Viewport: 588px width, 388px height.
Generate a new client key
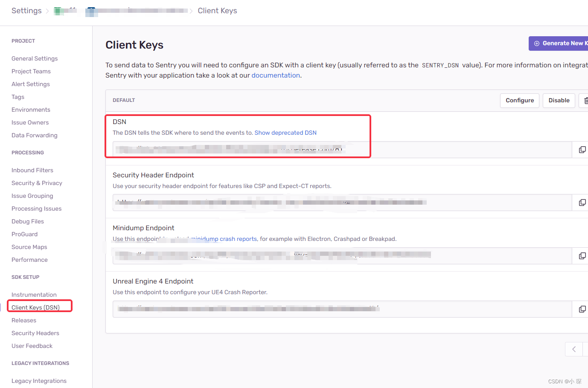(x=559, y=43)
